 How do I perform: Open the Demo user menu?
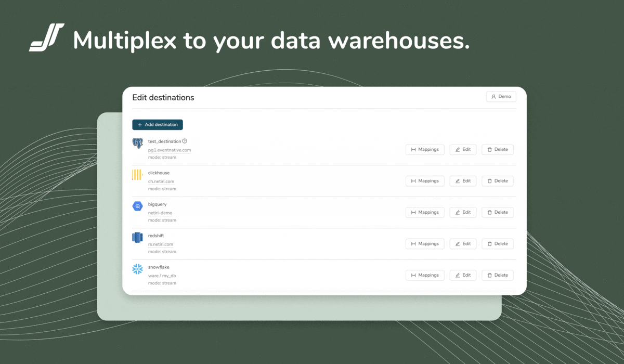pyautogui.click(x=501, y=97)
